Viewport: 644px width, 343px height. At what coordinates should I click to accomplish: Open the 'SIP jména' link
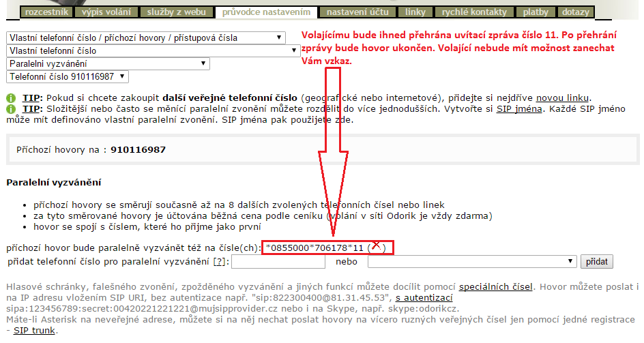point(518,108)
